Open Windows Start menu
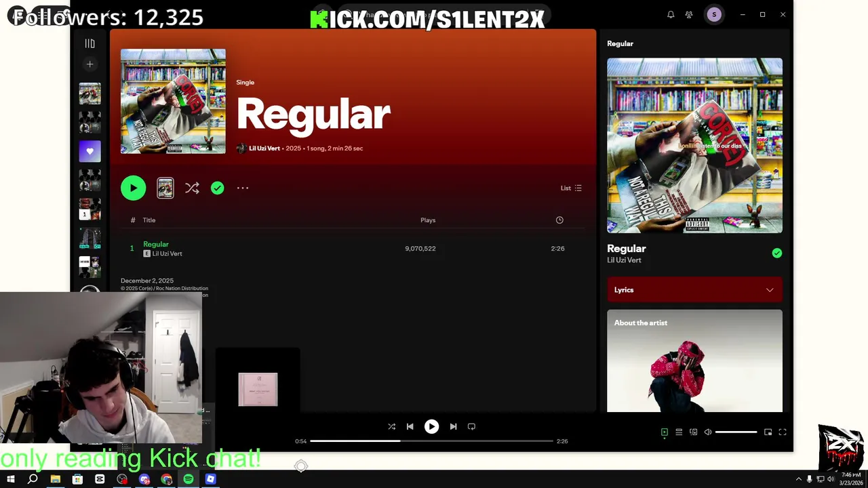This screenshot has width=868, height=488. coord(10,479)
